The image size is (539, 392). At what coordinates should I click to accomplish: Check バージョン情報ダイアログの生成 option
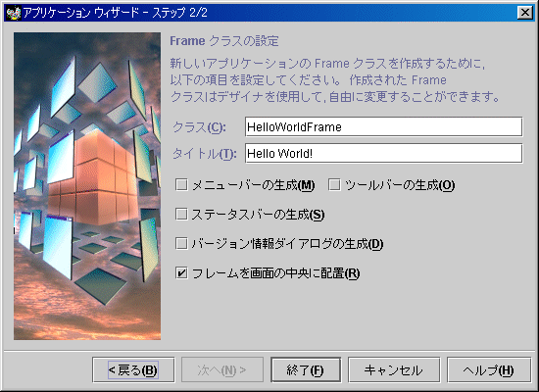[181, 243]
